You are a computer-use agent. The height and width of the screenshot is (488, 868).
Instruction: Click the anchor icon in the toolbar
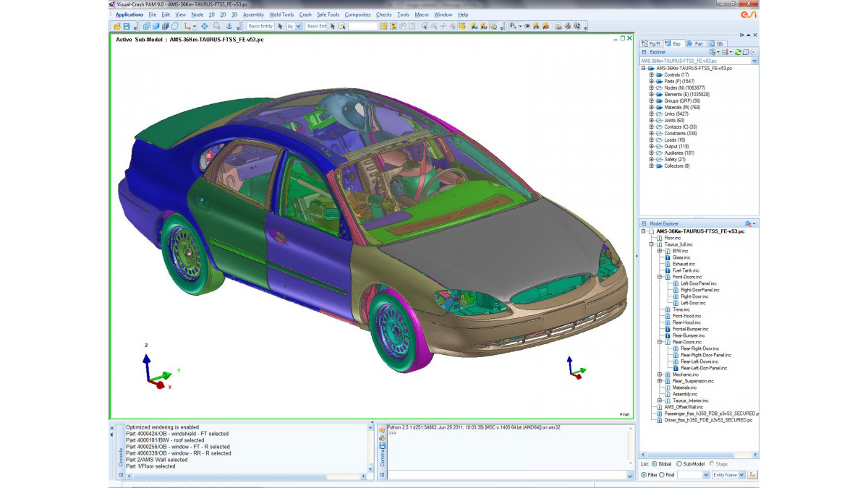coord(229,26)
